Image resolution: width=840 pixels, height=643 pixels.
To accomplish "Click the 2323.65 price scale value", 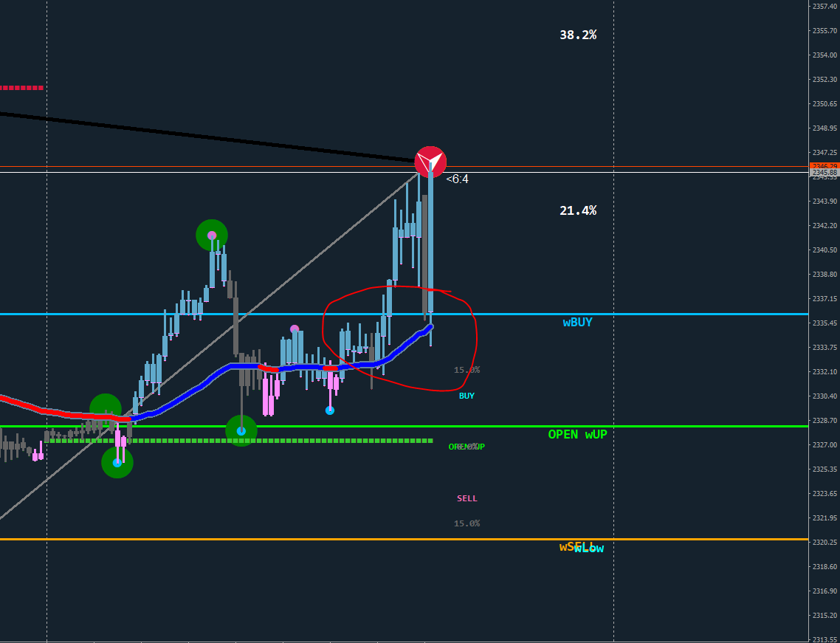I will [x=824, y=493].
